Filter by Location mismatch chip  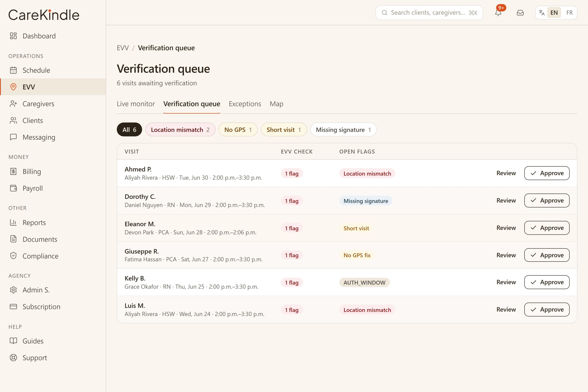(x=180, y=130)
